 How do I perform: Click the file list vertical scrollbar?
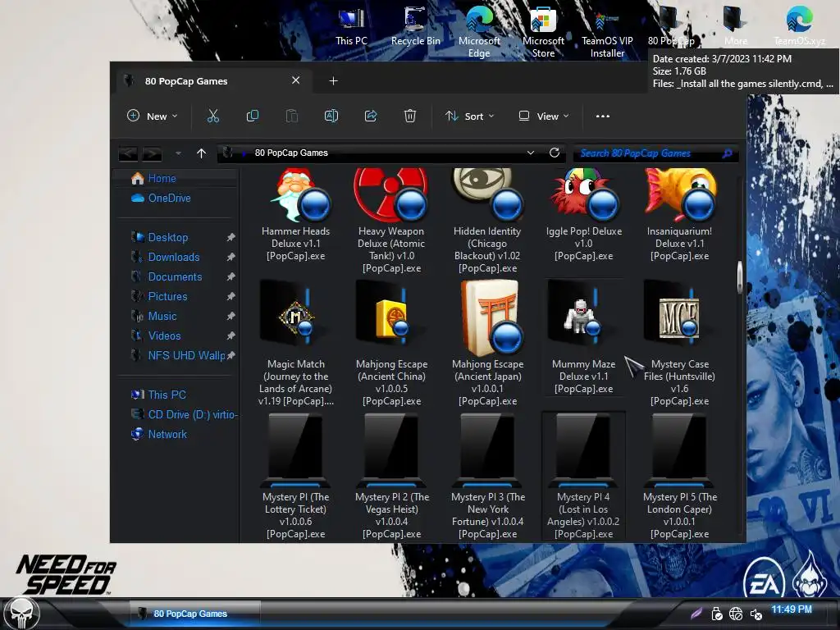click(740, 277)
